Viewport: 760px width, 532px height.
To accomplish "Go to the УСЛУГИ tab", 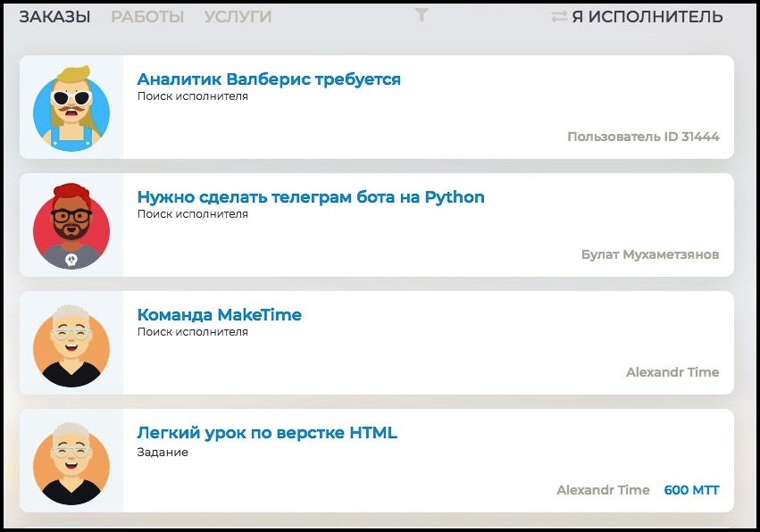I will pos(238,16).
